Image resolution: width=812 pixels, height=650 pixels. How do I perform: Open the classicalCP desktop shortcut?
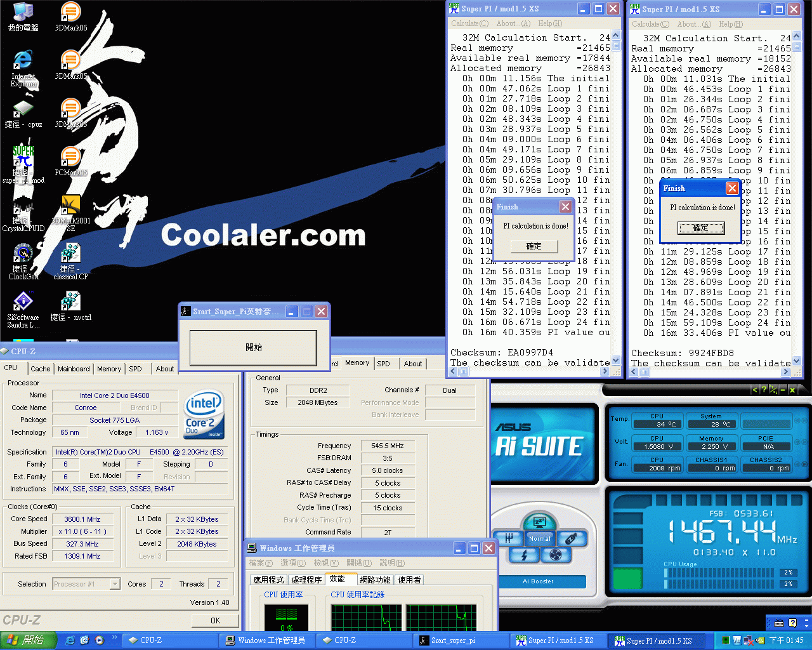click(x=70, y=262)
